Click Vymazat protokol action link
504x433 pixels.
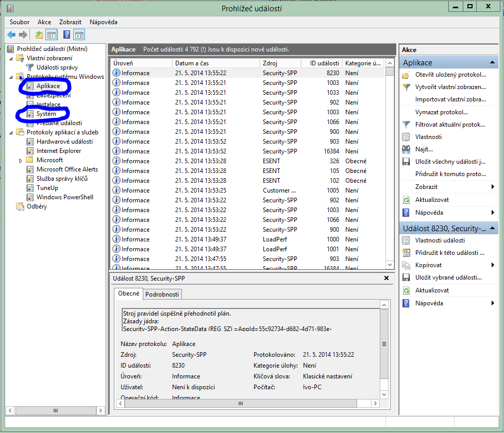point(441,112)
